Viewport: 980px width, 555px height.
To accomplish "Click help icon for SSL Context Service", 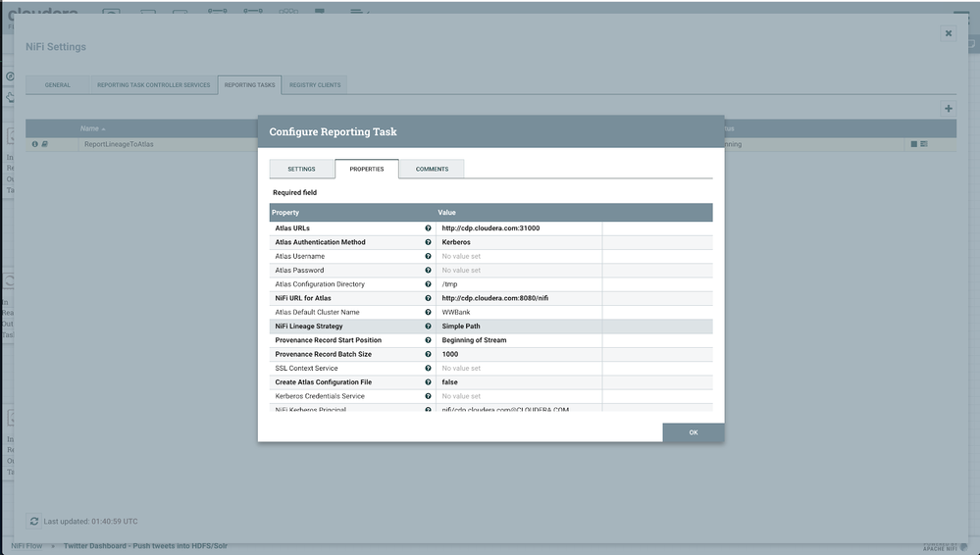I will [428, 368].
